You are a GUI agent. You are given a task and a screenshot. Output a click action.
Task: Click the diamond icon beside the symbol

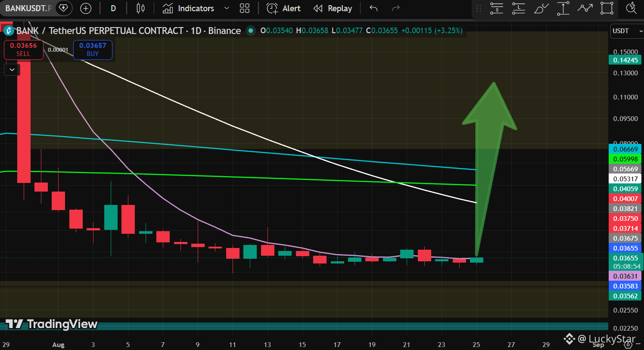pos(63,8)
